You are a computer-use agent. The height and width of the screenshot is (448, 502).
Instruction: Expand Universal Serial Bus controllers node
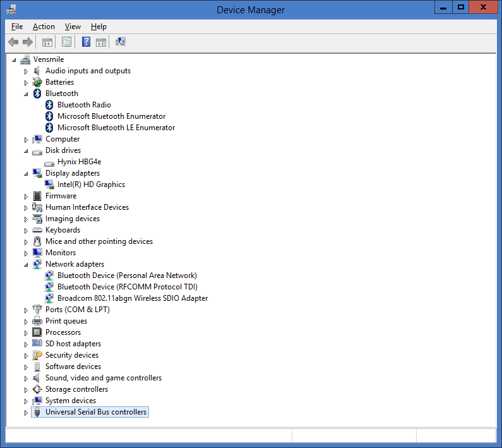click(x=26, y=413)
